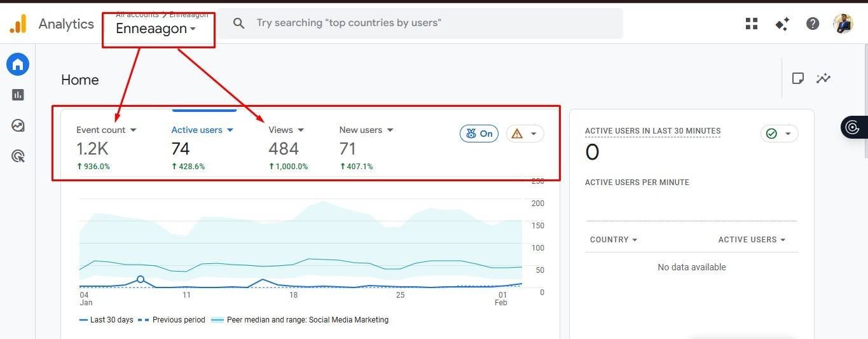Open the AI sparkle assistant icon
The height and width of the screenshot is (339, 868).
point(782,24)
